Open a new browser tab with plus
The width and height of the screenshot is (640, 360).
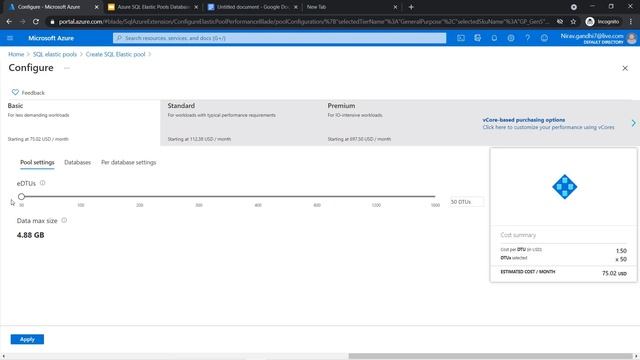click(x=411, y=7)
